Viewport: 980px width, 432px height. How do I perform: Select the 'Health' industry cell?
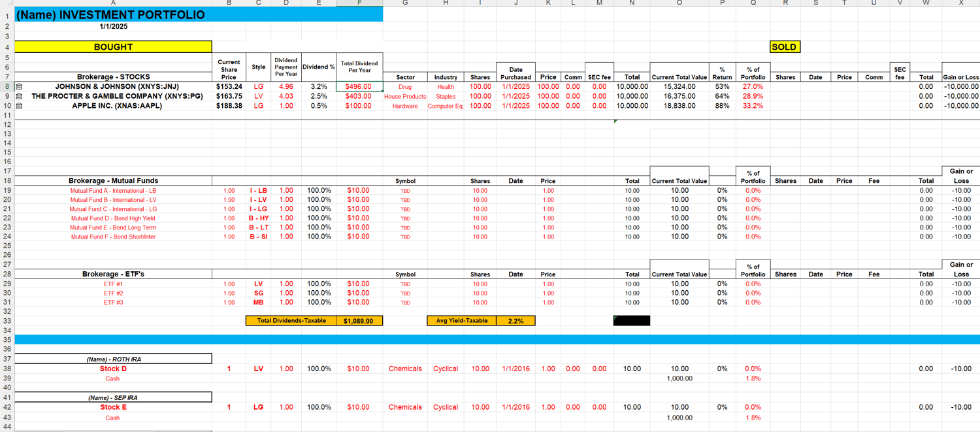click(446, 86)
